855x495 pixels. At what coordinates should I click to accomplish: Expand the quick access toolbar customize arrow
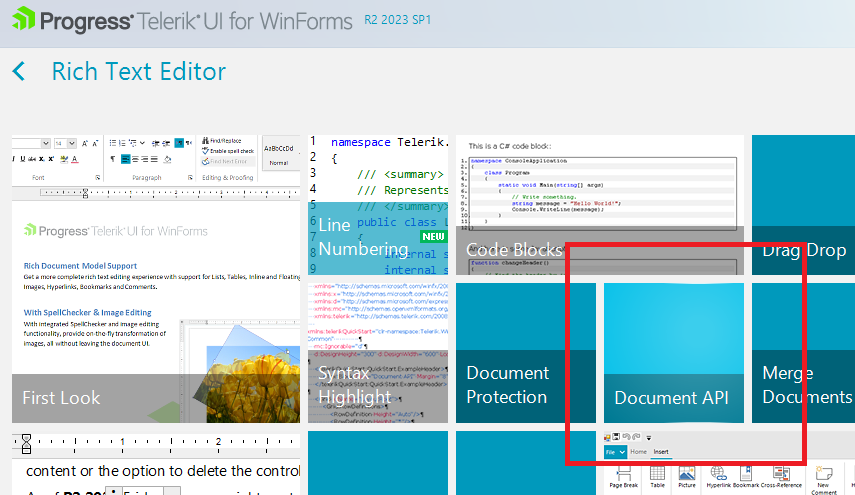648,438
